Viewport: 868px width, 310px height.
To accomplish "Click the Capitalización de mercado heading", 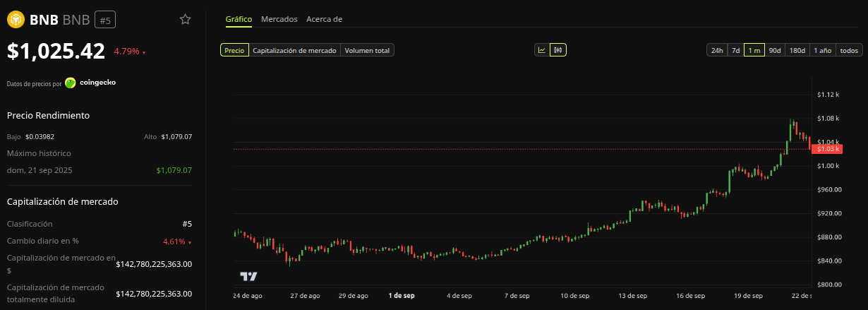I will (x=63, y=201).
